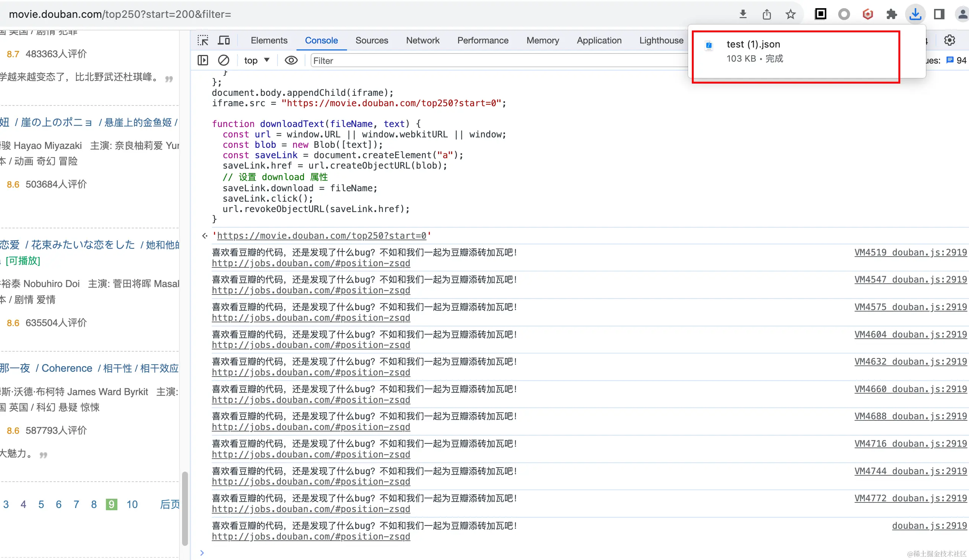
Task: Show the console sidebar icon
Action: (202, 60)
